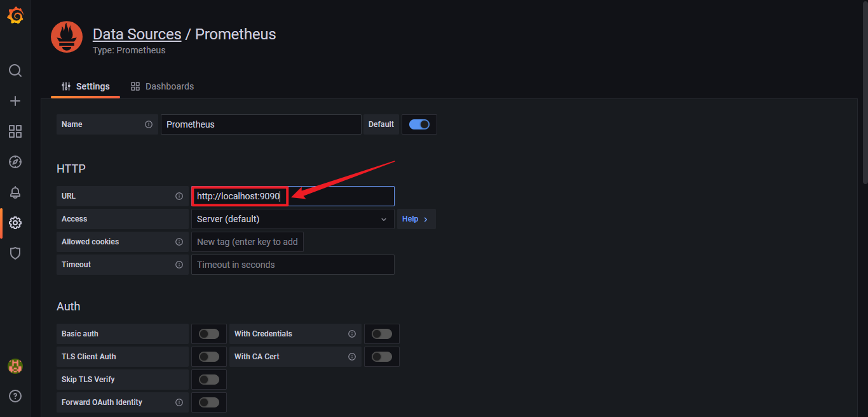Open the Search icon in sidebar

click(x=15, y=70)
